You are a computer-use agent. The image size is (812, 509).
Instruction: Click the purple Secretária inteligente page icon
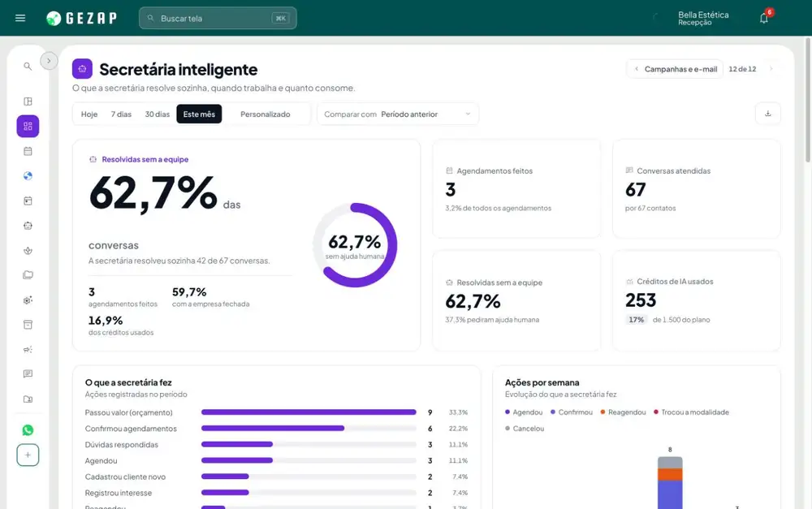[82, 68]
